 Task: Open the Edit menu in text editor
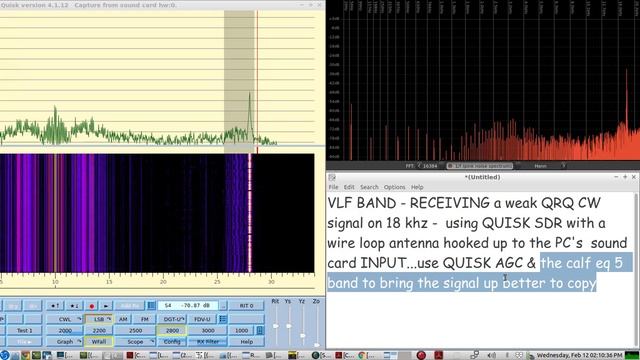349,187
